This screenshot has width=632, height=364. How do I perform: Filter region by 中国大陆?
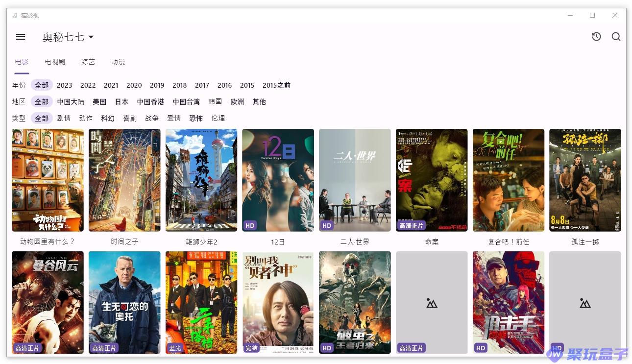pyautogui.click(x=71, y=102)
